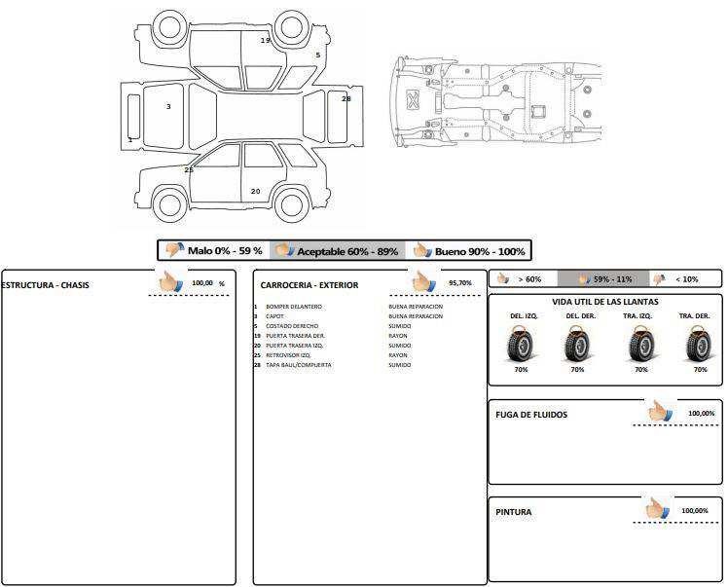Click the Fuga de Fluidos '100,00%' value
This screenshot has height=587, width=728.
pyautogui.click(x=701, y=414)
